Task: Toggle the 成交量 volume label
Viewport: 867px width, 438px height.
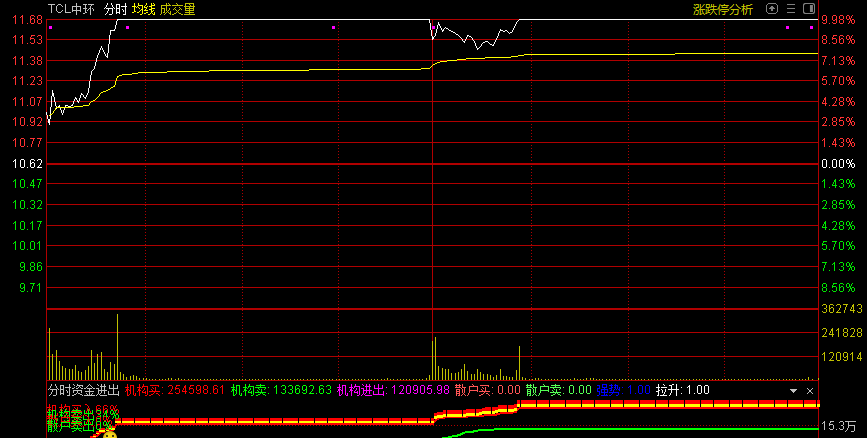Action: [x=178, y=9]
